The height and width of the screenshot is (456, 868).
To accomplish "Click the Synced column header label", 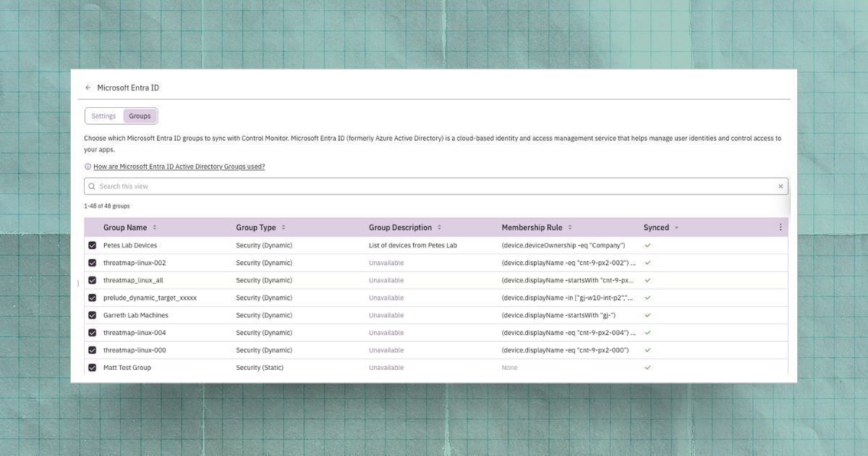I will point(656,227).
